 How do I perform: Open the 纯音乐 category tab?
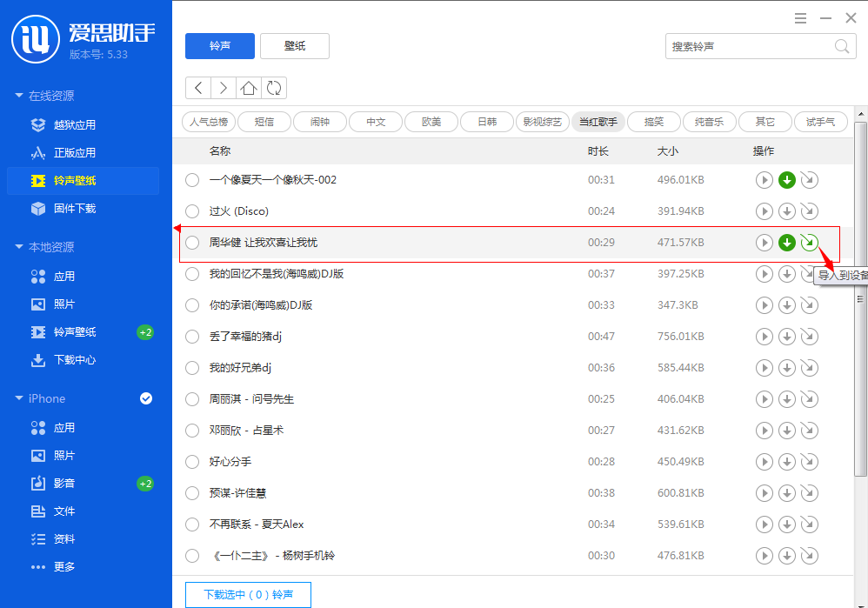pyautogui.click(x=709, y=122)
